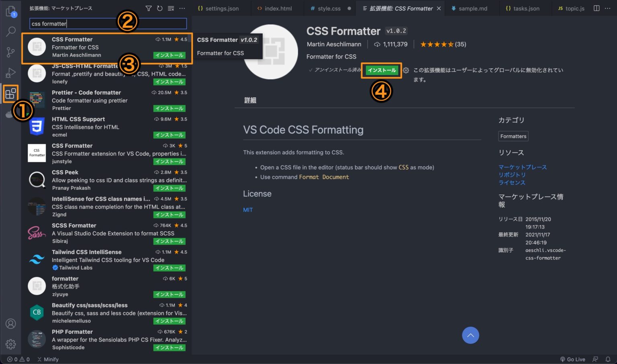The image size is (617, 364).
Task: Open the clear extensions search results control
Action: tap(170, 8)
